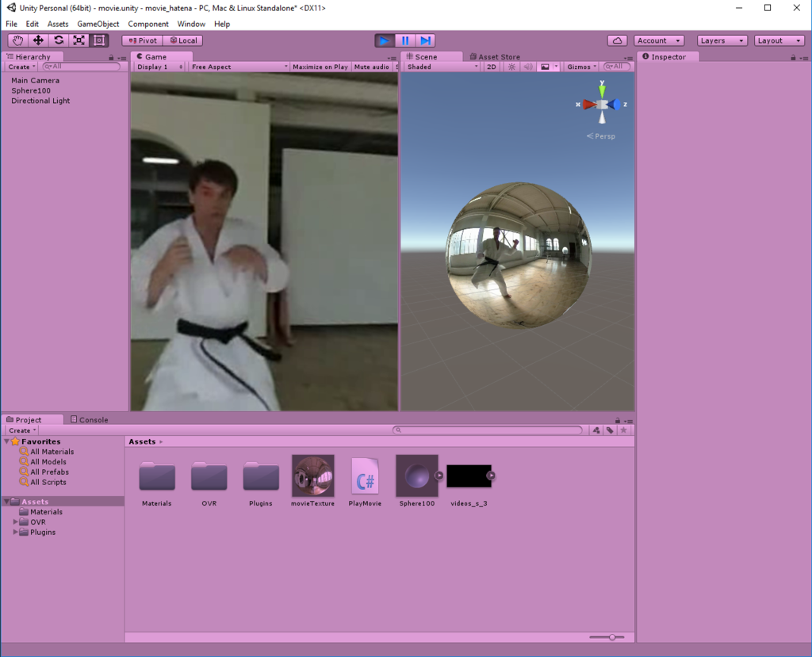Select the Move tool
The image size is (812, 657).
pyautogui.click(x=38, y=40)
